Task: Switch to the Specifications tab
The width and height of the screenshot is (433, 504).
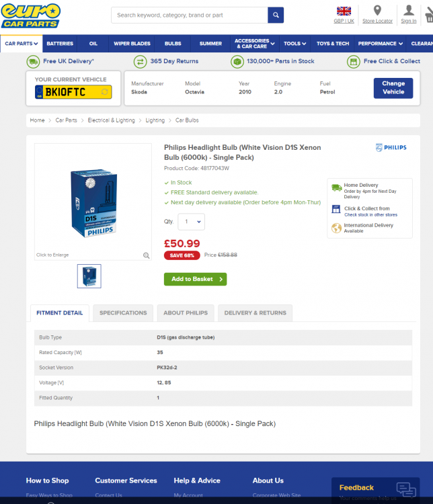Action: point(123,313)
